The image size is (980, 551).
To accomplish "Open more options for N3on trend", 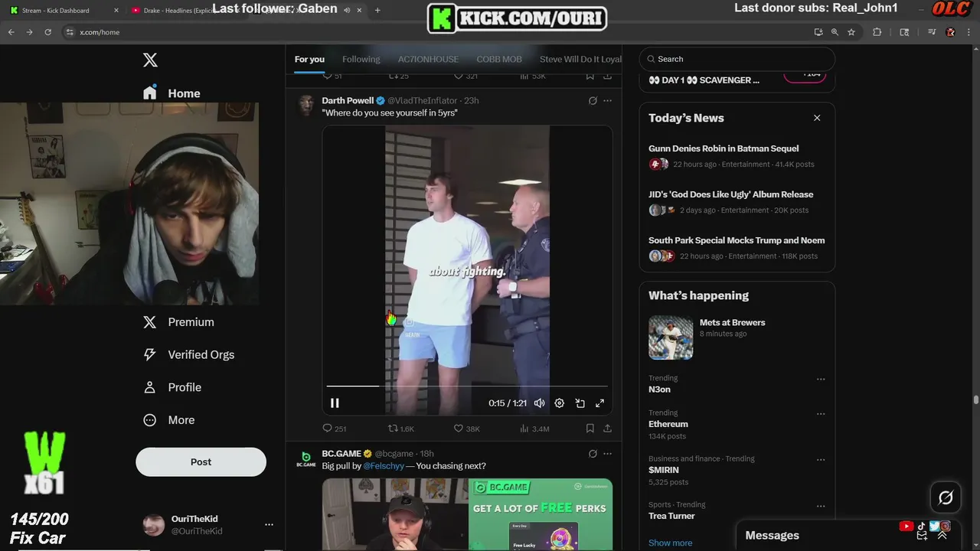I will pos(821,379).
